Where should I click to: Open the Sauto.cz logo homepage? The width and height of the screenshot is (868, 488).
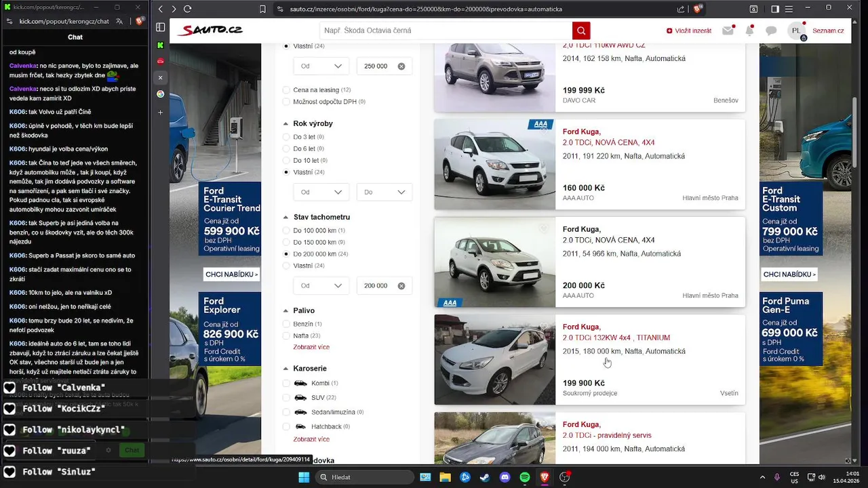(210, 30)
